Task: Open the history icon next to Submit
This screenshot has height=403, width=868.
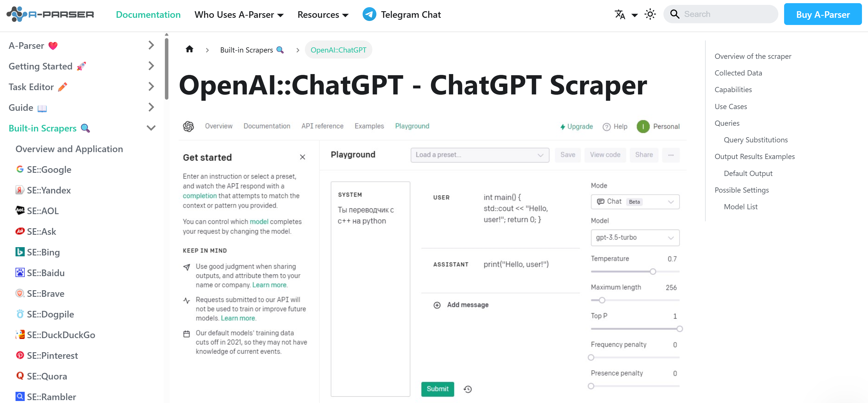Action: click(467, 389)
